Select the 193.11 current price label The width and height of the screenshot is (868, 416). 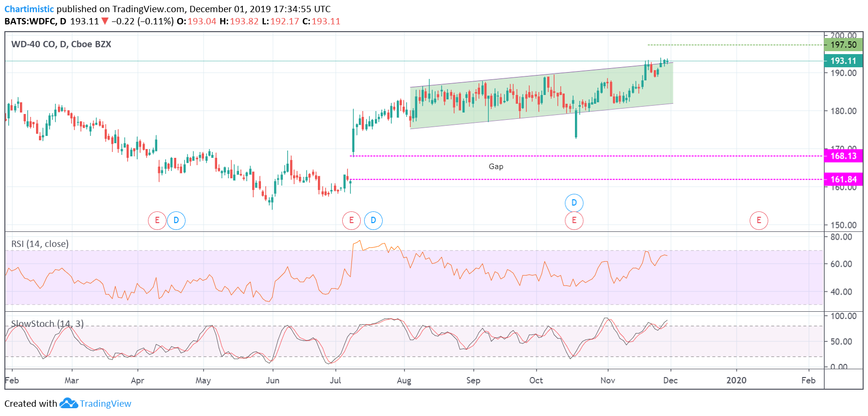click(843, 61)
